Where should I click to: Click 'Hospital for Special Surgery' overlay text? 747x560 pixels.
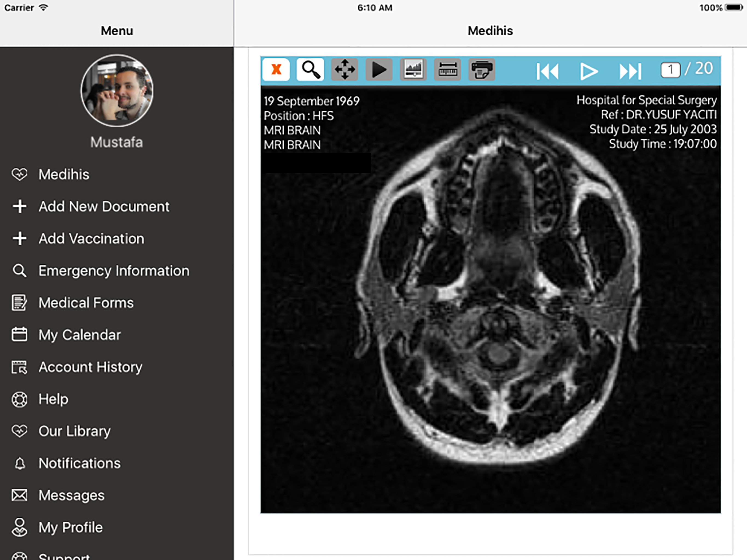click(x=646, y=100)
